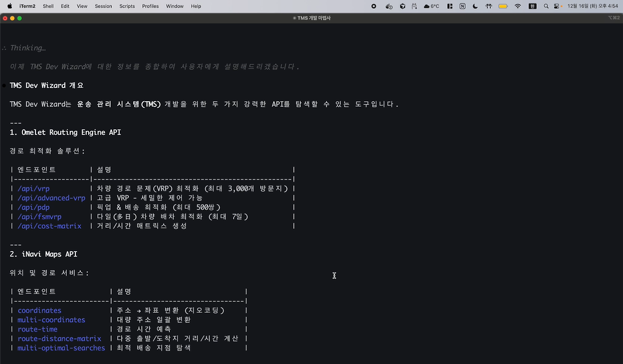Click the '다일(多日) 차량 배차 최적화' description
The height and width of the screenshot is (364, 623).
(x=173, y=217)
